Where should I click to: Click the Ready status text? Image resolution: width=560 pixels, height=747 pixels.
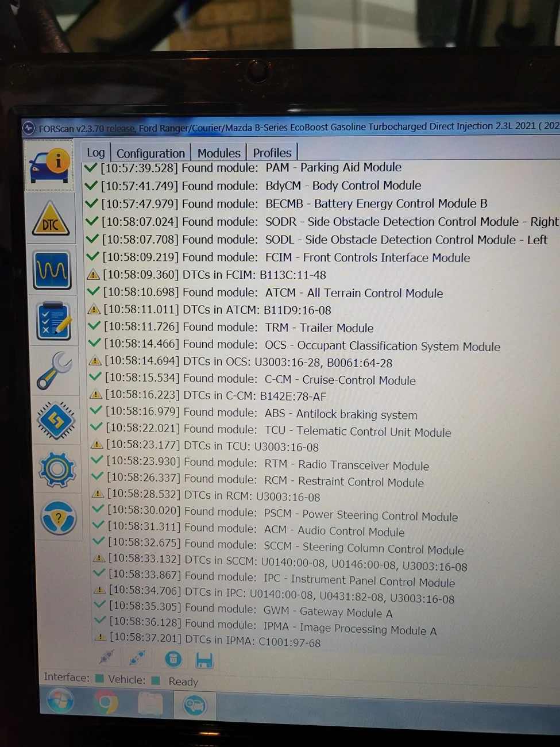point(183,681)
